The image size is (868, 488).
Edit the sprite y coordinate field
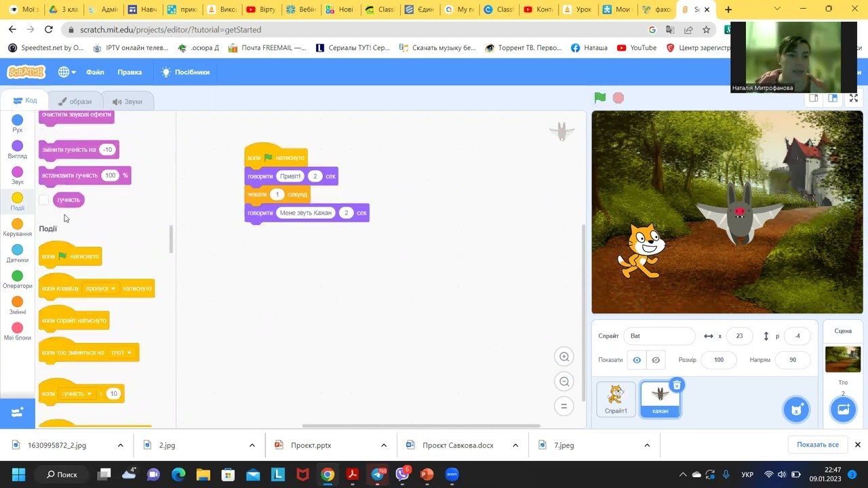point(797,336)
